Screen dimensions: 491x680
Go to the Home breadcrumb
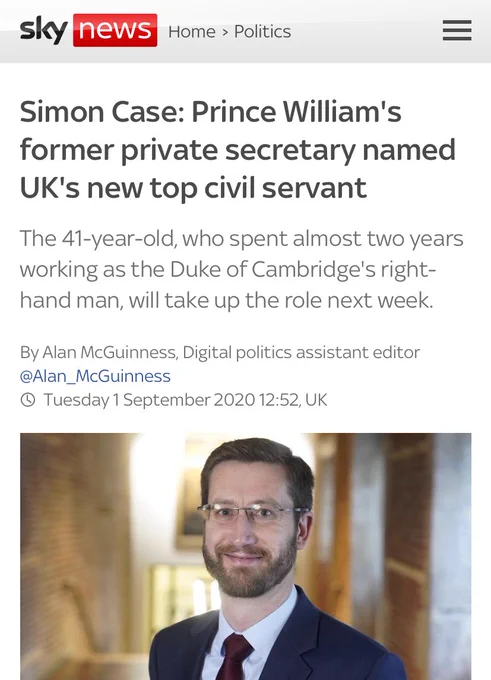point(192,32)
